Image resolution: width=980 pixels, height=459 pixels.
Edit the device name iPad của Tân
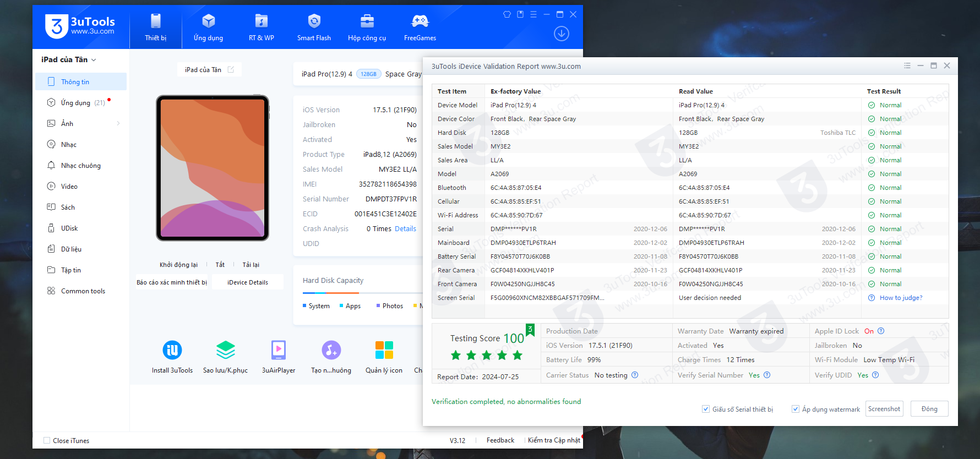(231, 69)
